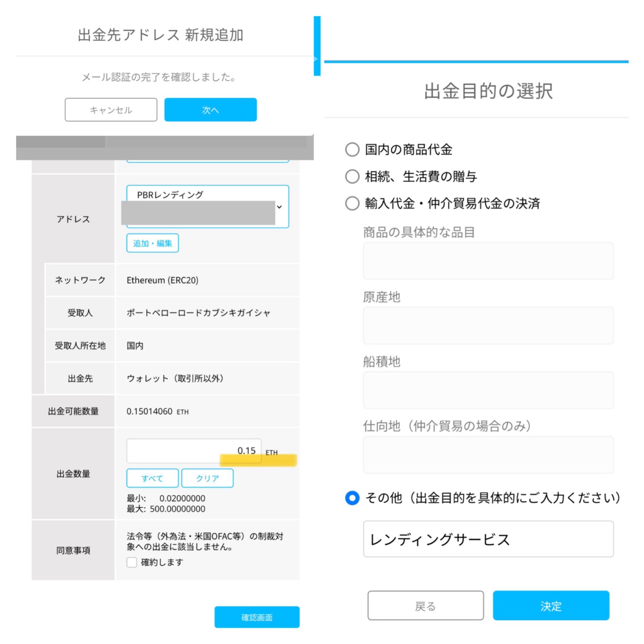Click the 出金数量 amount input field
The image size is (644, 644).
[x=194, y=451]
